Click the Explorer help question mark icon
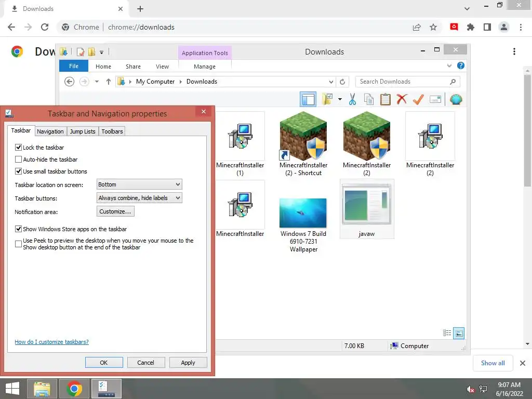Viewport: 532px width, 399px height. tap(460, 66)
